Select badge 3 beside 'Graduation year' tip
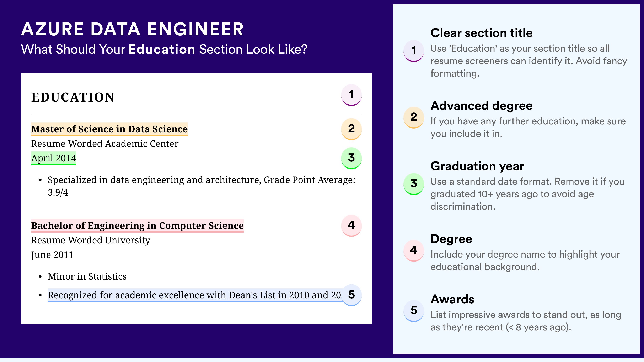Screen dimensions: 644x362 [x=414, y=184]
